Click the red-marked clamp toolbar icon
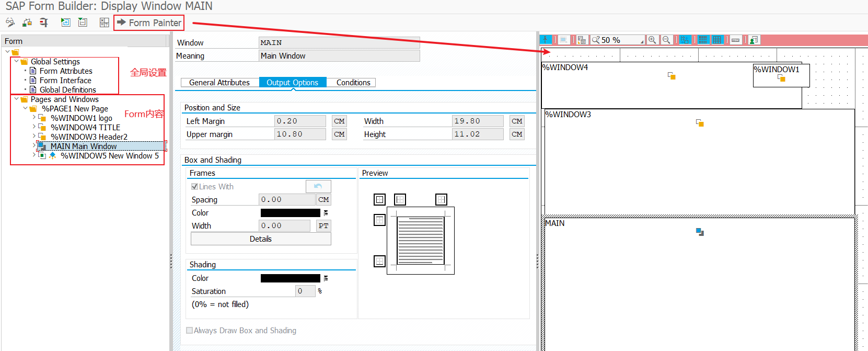Screen dimensions: 868x351 tap(44, 22)
